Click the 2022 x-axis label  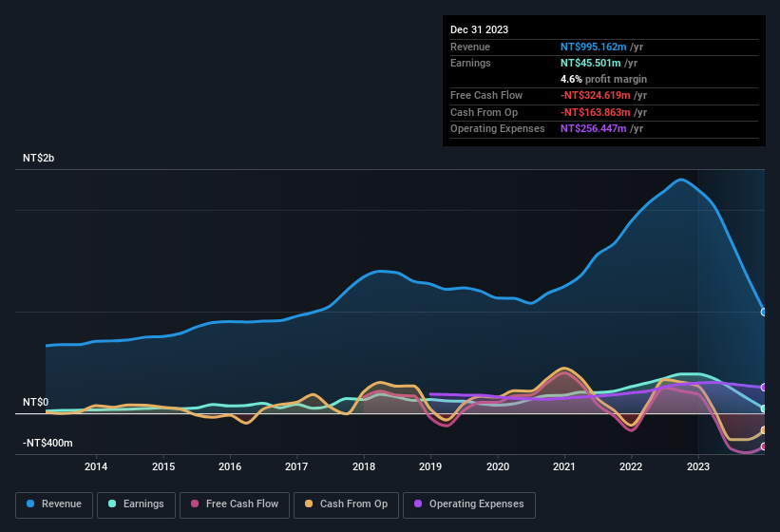(631, 466)
